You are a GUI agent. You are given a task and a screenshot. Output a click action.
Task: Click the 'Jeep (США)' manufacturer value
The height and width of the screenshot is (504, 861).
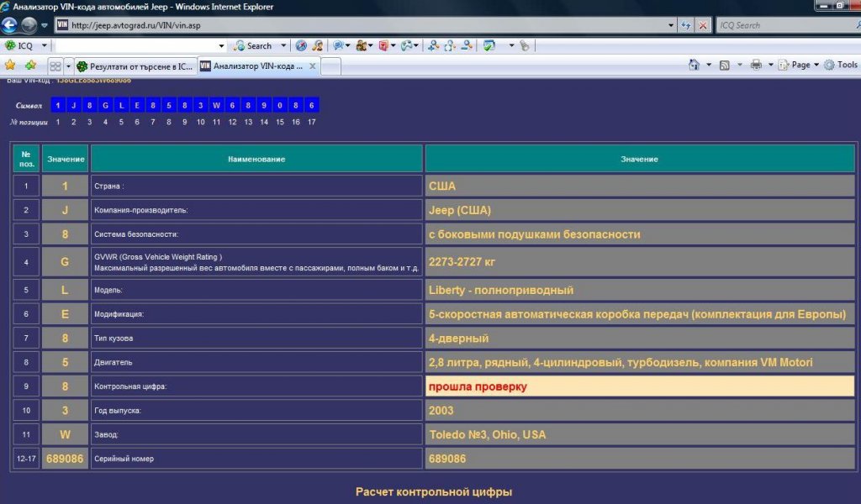tap(460, 211)
